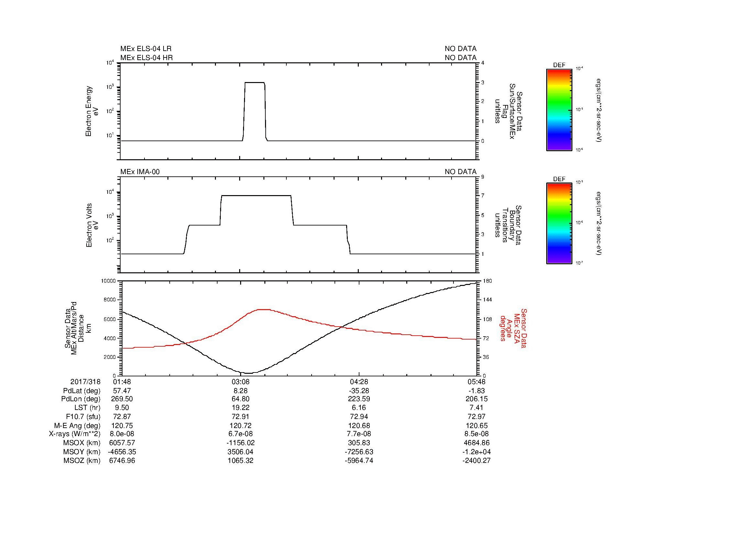
Task: Click the X-rays value 6.7e-08
Action: [240, 434]
